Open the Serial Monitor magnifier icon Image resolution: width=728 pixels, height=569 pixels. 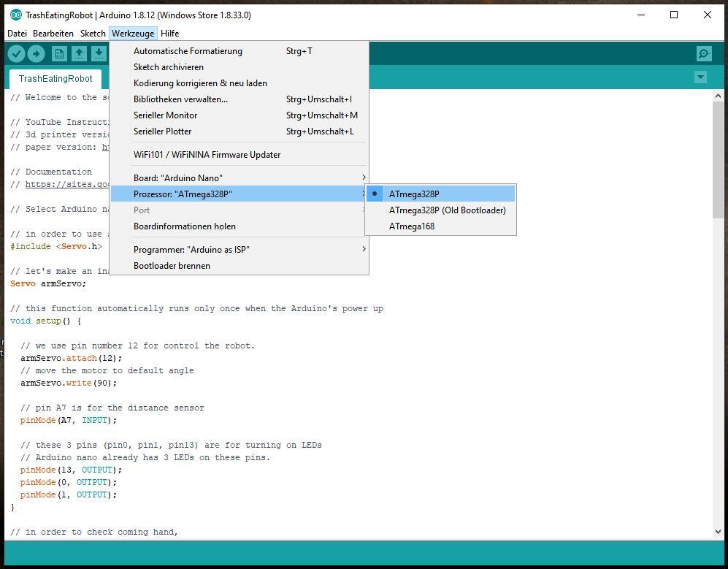[704, 53]
